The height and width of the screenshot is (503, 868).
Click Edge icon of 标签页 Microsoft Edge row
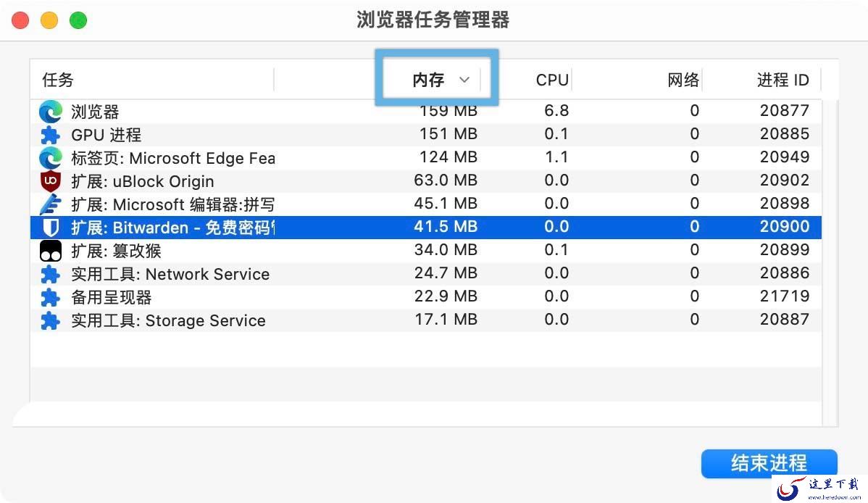pos(51,159)
